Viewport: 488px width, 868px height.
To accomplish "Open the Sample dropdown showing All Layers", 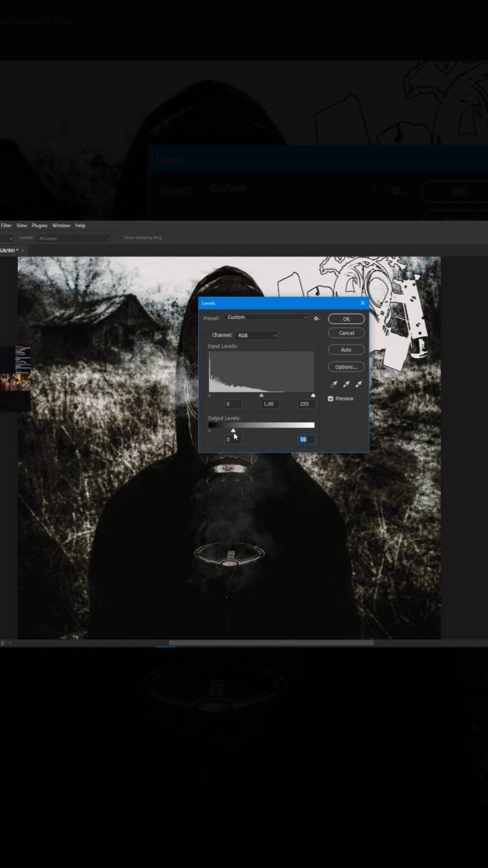I will pyautogui.click(x=73, y=238).
